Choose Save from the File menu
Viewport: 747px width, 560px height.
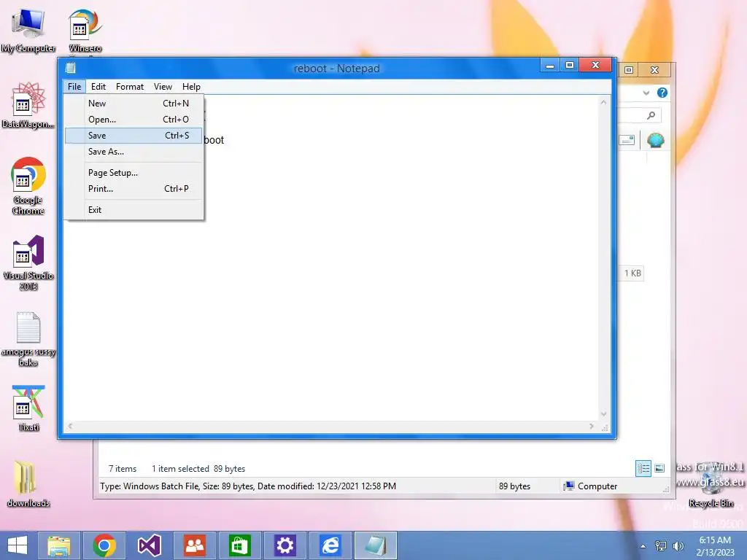click(133, 136)
